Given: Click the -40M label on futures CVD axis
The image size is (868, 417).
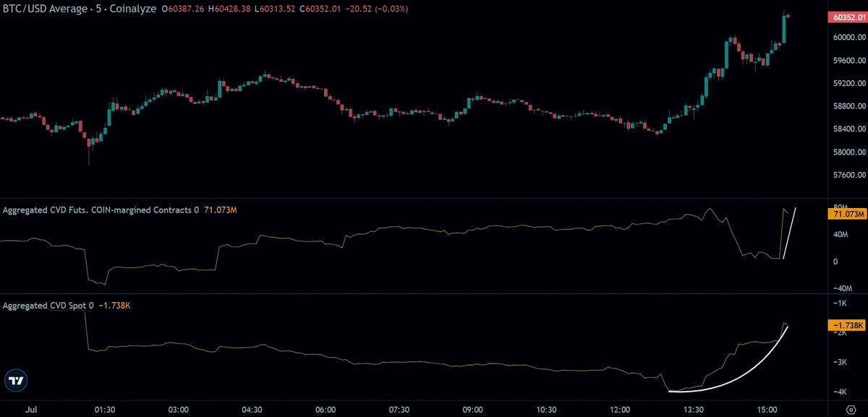Looking at the screenshot, I should tap(842, 288).
